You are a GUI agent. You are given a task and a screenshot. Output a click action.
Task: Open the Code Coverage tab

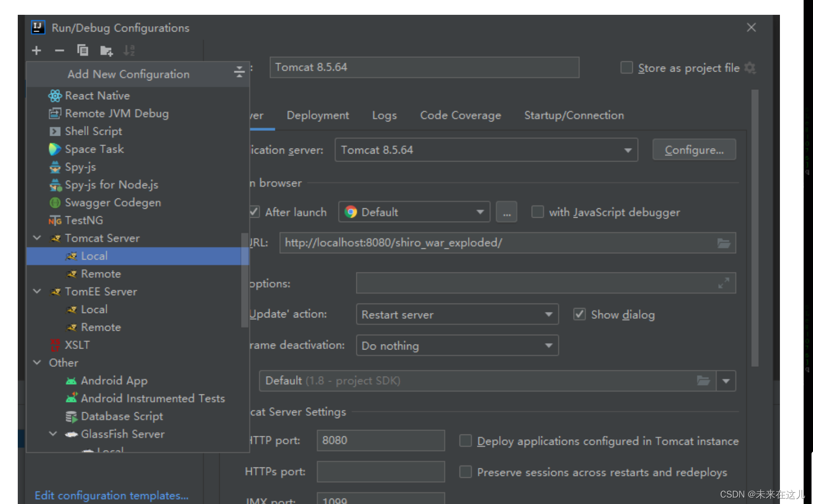tap(460, 115)
